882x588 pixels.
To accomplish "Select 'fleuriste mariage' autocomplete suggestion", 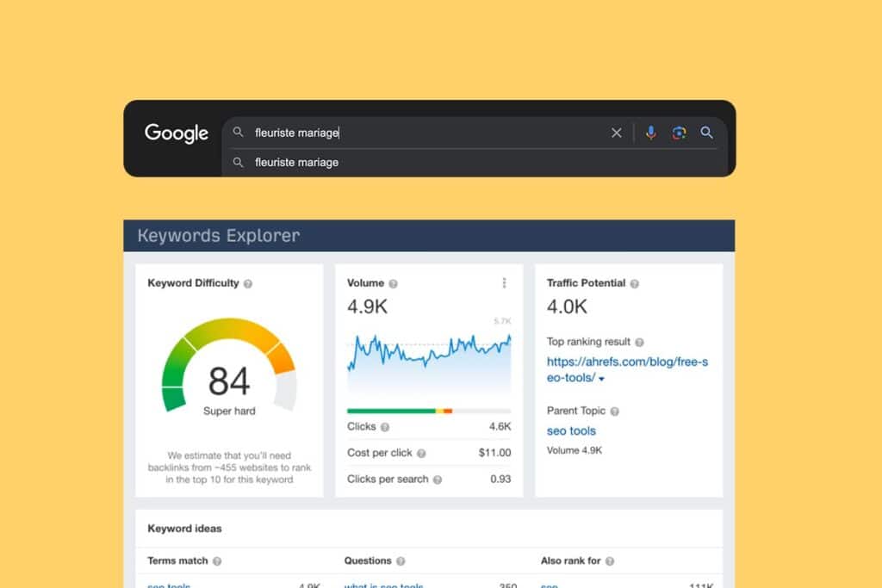I will tap(297, 163).
